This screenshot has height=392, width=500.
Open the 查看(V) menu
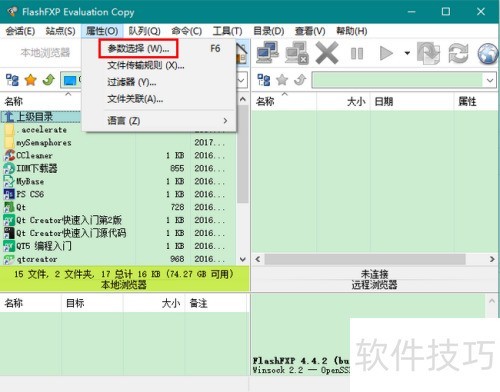pyautogui.click(x=310, y=31)
